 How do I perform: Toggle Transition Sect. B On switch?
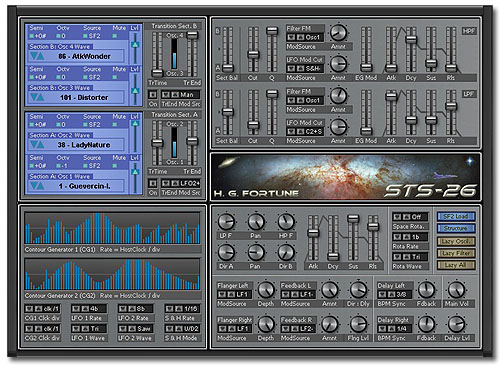tap(153, 95)
